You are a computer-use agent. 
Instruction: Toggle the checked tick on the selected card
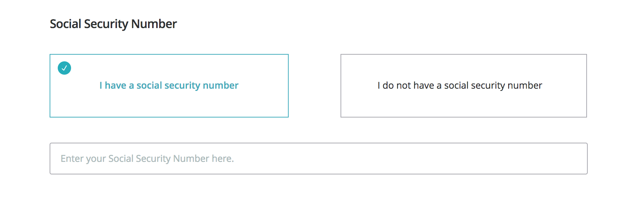[64, 68]
